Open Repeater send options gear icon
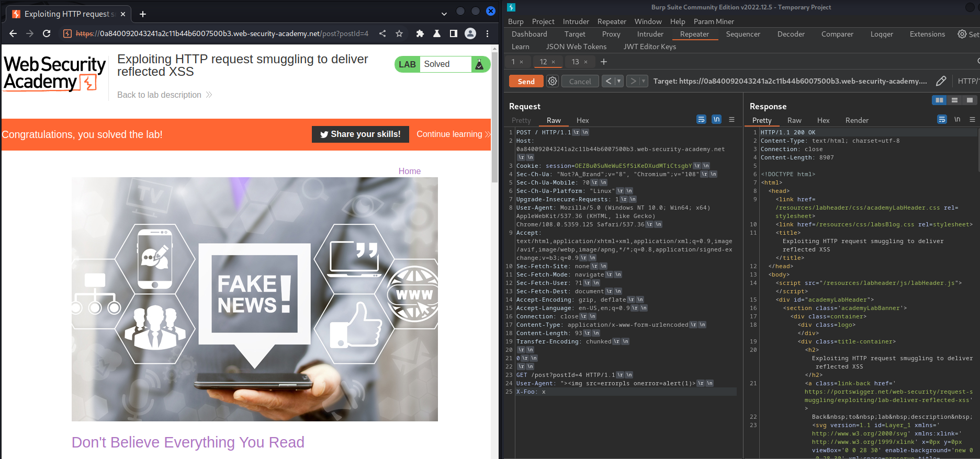This screenshot has height=459, width=980. point(552,81)
